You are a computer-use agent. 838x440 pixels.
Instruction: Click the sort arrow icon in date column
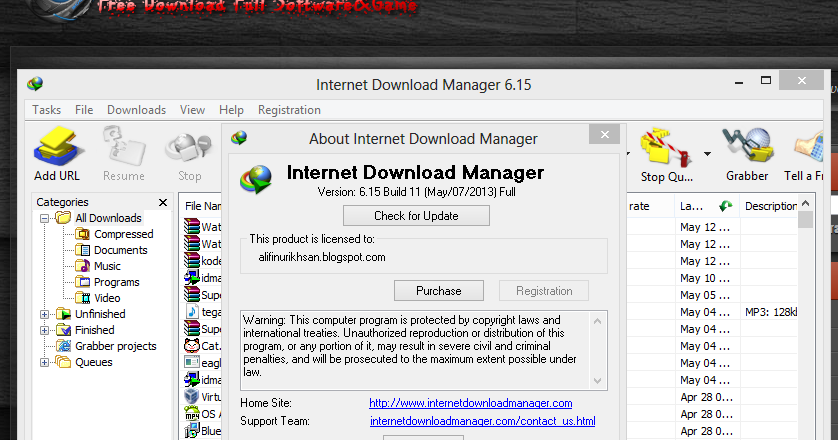point(726,206)
